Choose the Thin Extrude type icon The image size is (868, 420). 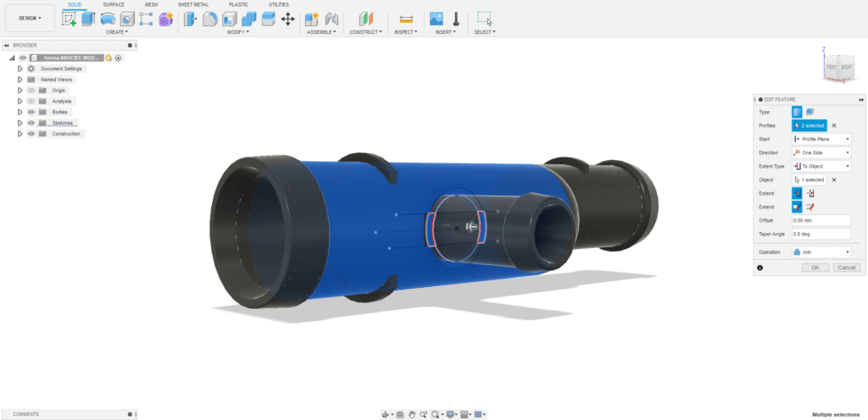coord(810,112)
